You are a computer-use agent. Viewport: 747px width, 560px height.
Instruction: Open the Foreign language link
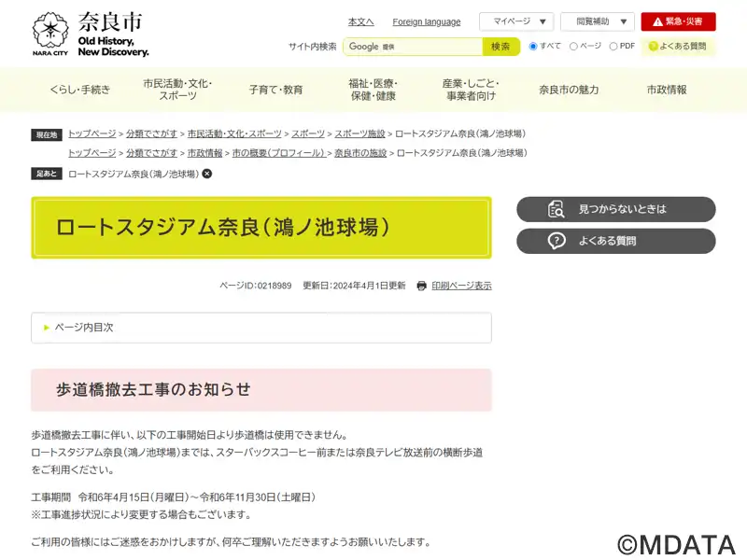pyautogui.click(x=427, y=21)
